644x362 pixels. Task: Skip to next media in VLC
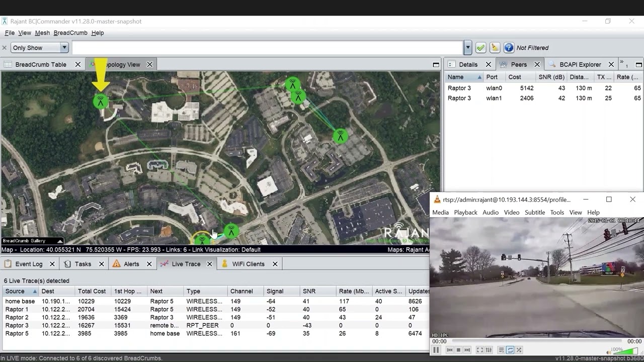point(467,350)
